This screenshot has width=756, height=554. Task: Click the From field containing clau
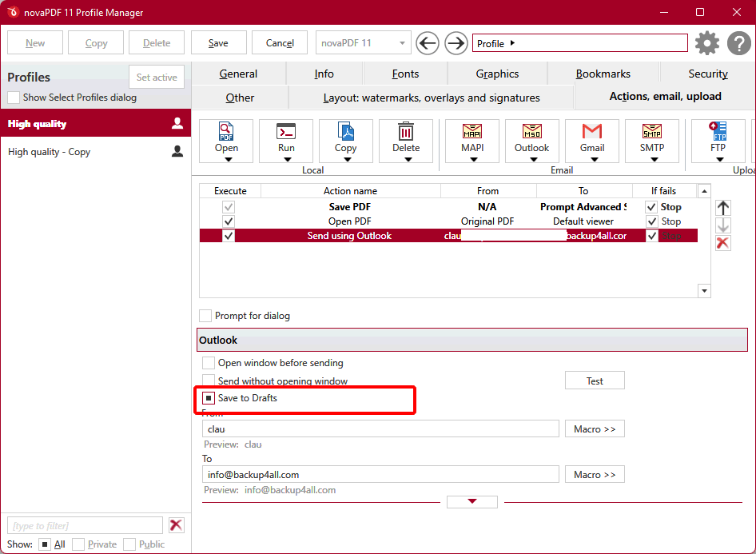pos(380,428)
